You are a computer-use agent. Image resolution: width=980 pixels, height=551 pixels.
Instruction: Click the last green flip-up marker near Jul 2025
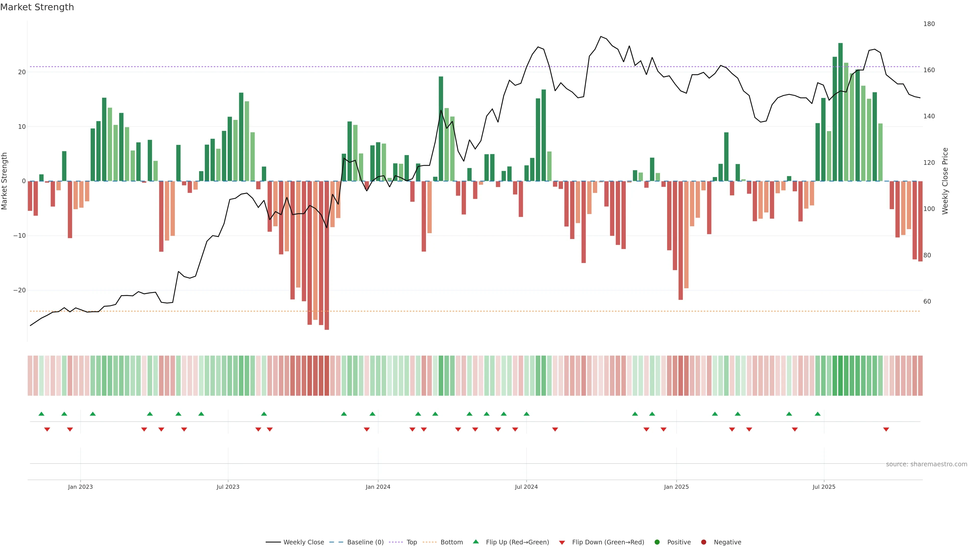point(817,414)
